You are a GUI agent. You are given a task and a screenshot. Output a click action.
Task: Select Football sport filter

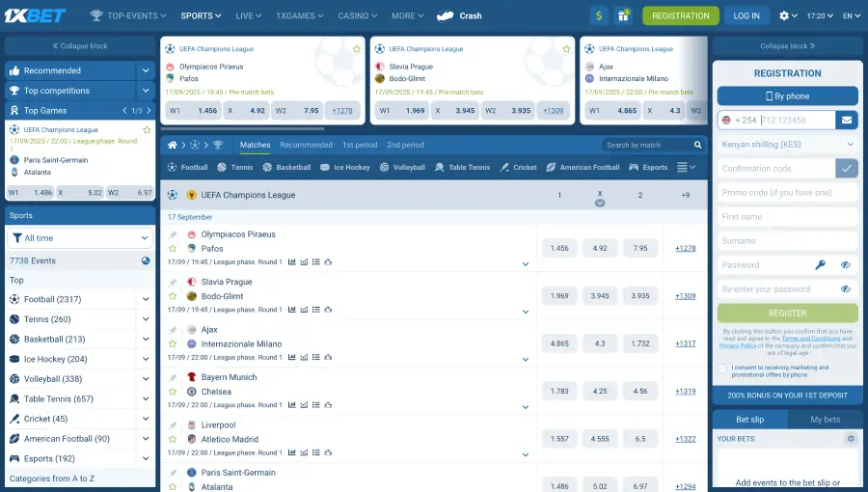pyautogui.click(x=187, y=167)
